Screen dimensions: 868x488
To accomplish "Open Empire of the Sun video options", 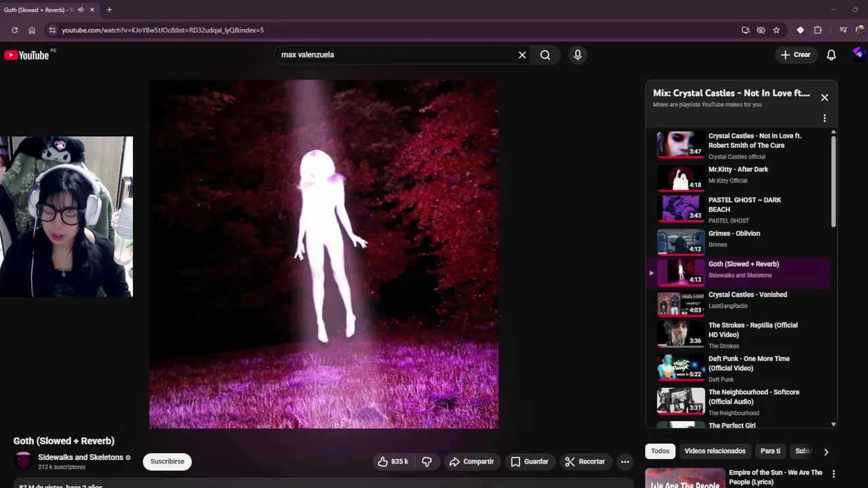I will (x=833, y=474).
